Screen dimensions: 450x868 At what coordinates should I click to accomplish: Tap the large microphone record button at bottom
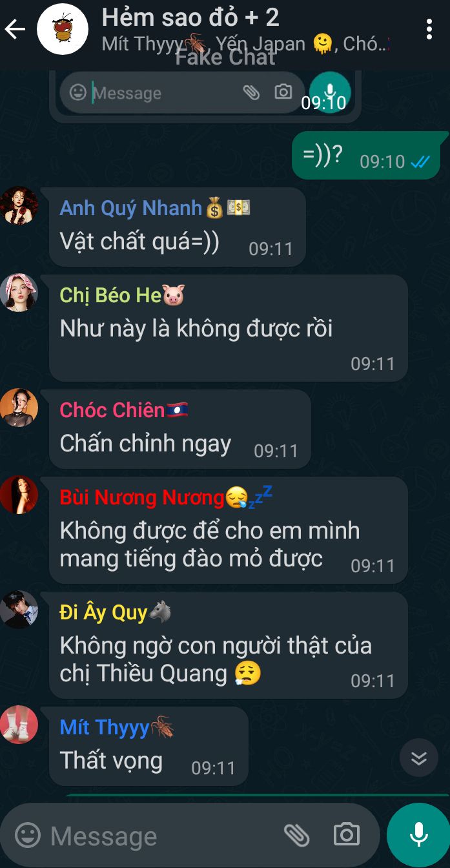pos(418,834)
